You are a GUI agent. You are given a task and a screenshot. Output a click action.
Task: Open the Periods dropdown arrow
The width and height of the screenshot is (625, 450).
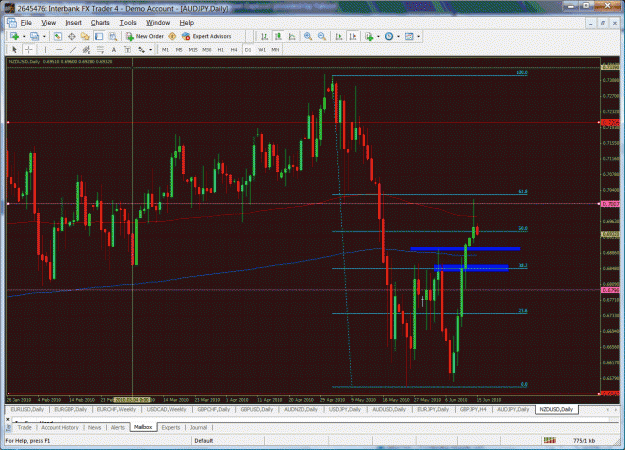point(398,37)
